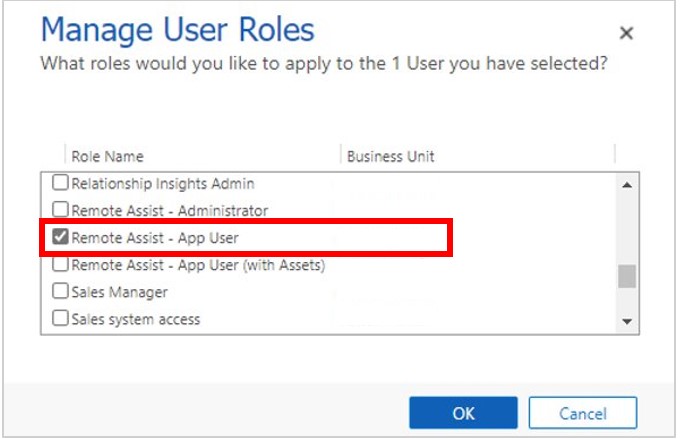Toggle the Sales system access checkbox

coord(61,320)
